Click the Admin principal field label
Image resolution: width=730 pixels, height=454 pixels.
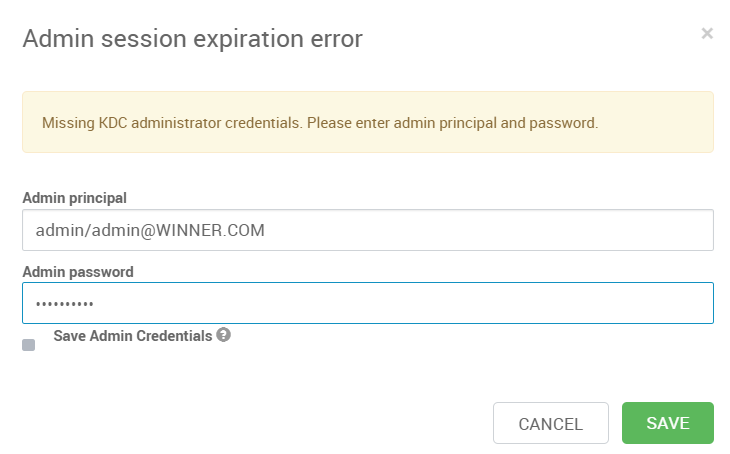(x=74, y=198)
